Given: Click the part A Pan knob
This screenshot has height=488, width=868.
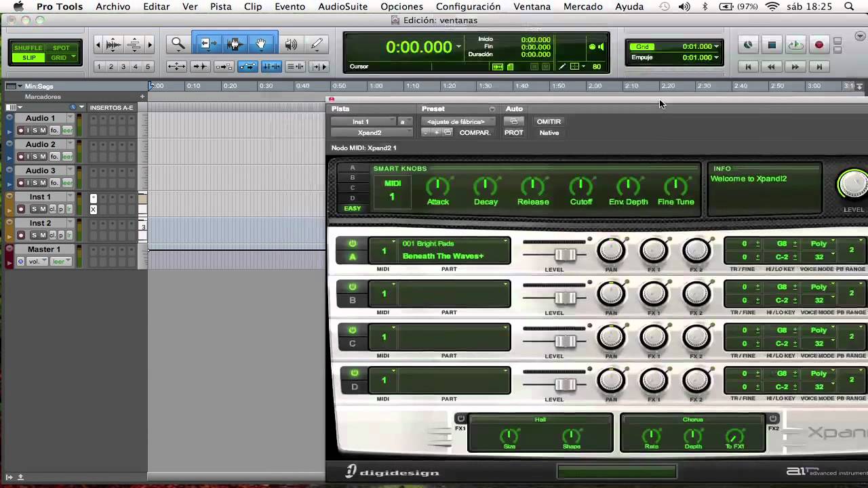Looking at the screenshot, I should pyautogui.click(x=611, y=251).
